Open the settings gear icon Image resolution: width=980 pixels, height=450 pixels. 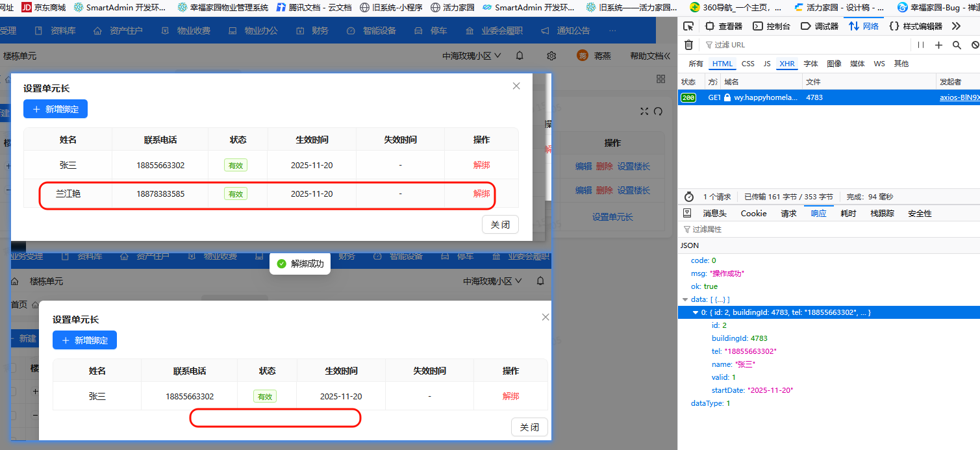tap(551, 56)
